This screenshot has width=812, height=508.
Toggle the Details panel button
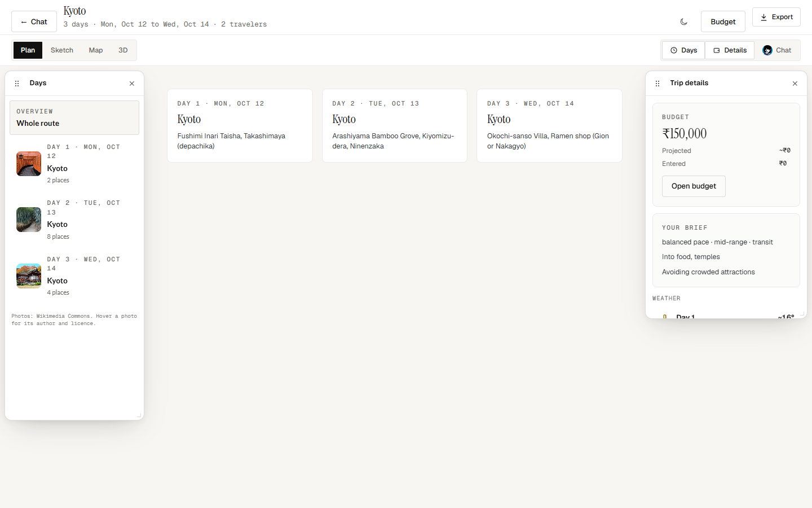coord(730,50)
